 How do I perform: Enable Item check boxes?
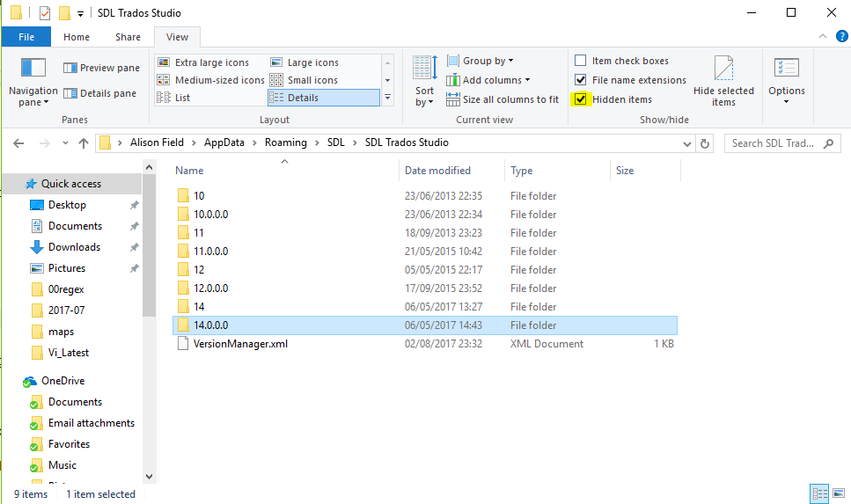pyautogui.click(x=580, y=60)
